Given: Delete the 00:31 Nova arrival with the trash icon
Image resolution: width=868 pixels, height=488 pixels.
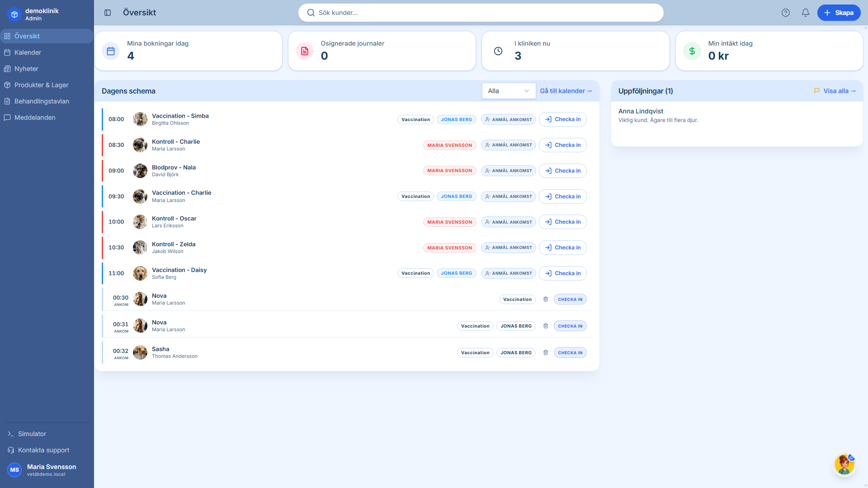Looking at the screenshot, I should point(546,326).
